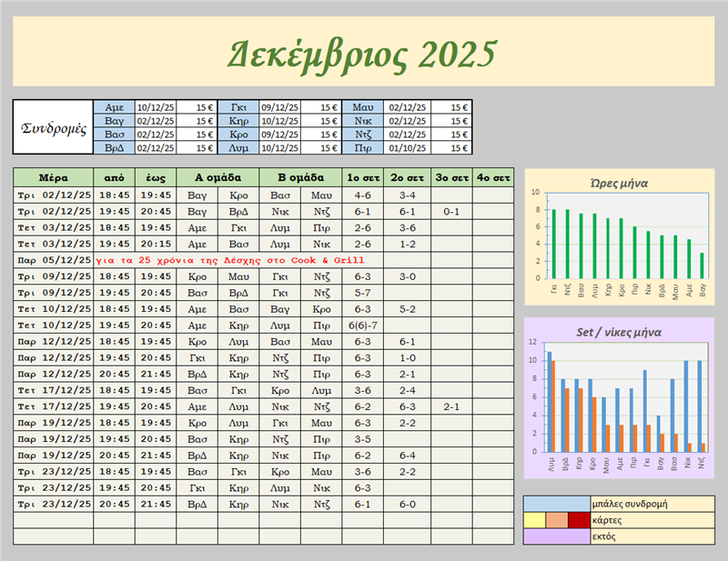Click the blue μπάλες συνδρομή legend swatch

(556, 504)
